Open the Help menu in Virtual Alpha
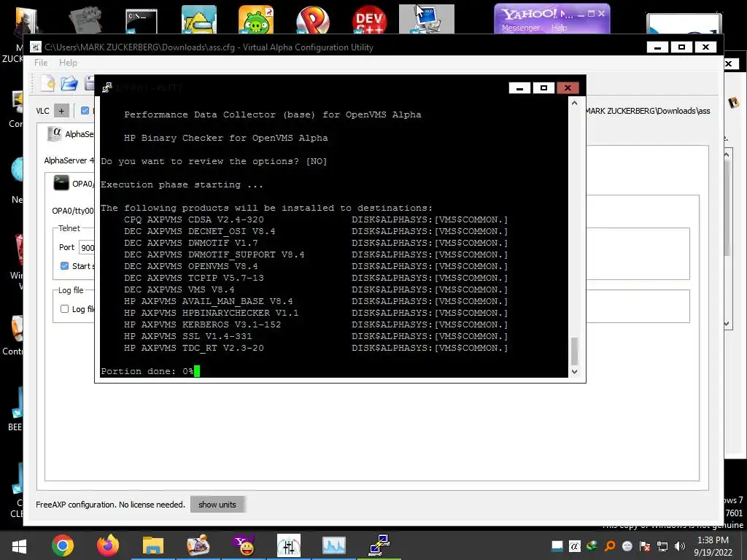The height and width of the screenshot is (560, 747). tap(68, 63)
